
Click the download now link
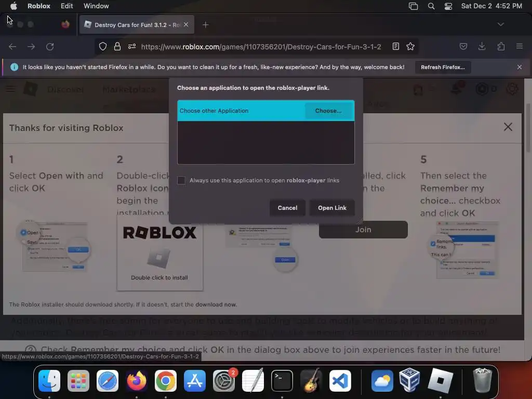pos(216,304)
